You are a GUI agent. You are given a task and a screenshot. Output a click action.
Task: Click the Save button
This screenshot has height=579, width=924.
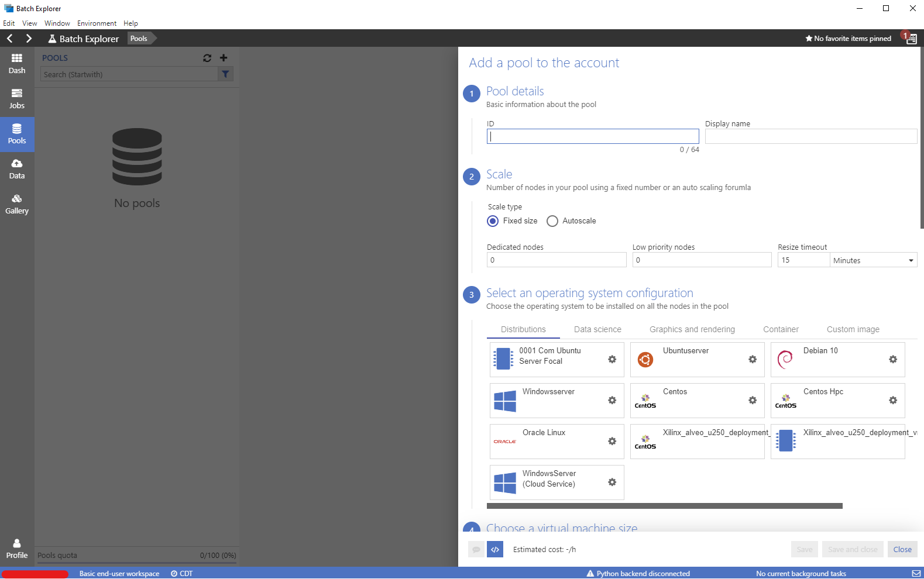(x=805, y=549)
